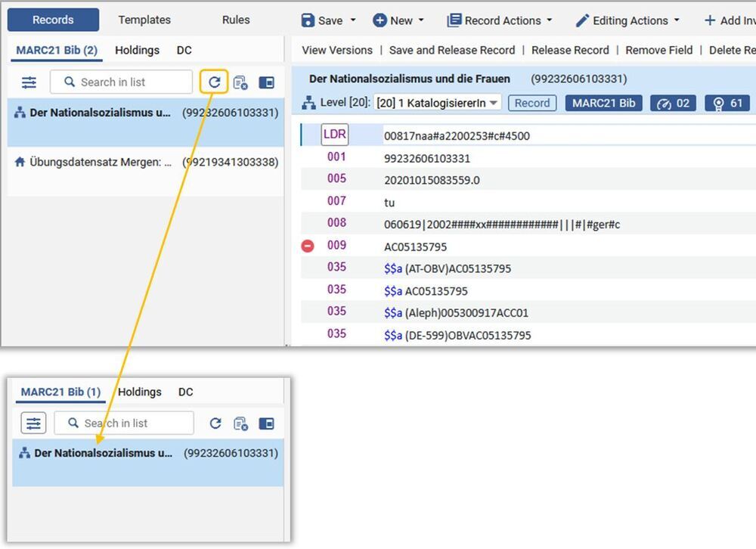Click the refresh icon in lower panel

coord(215,423)
